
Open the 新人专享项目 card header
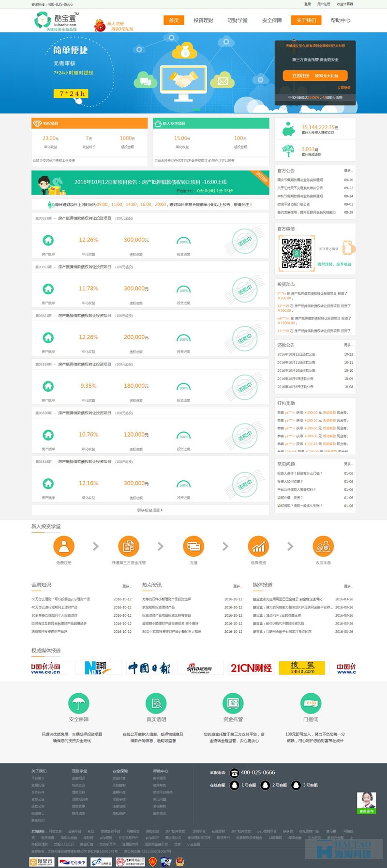(211, 123)
